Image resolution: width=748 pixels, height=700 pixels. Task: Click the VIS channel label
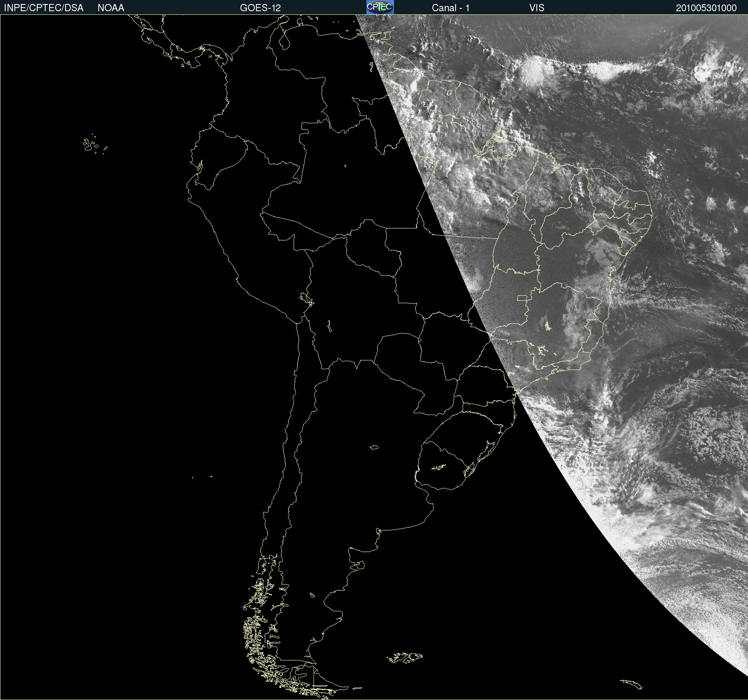click(537, 8)
